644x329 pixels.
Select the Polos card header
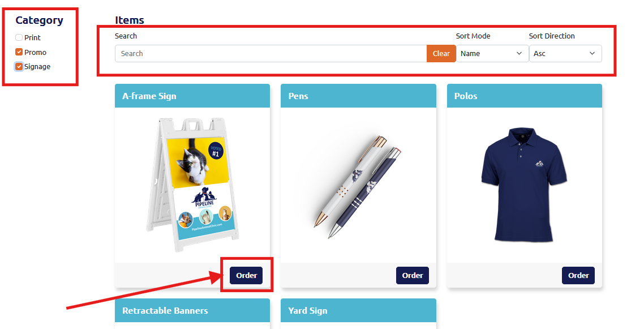click(x=524, y=96)
